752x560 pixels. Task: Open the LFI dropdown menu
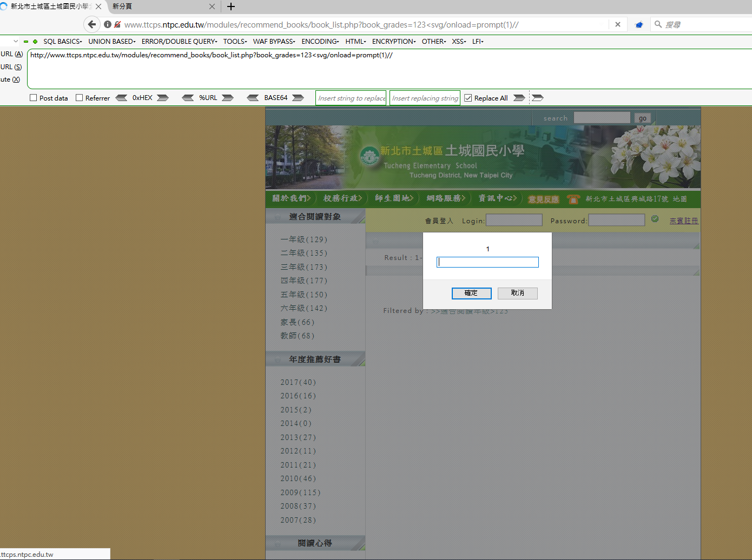[478, 42]
